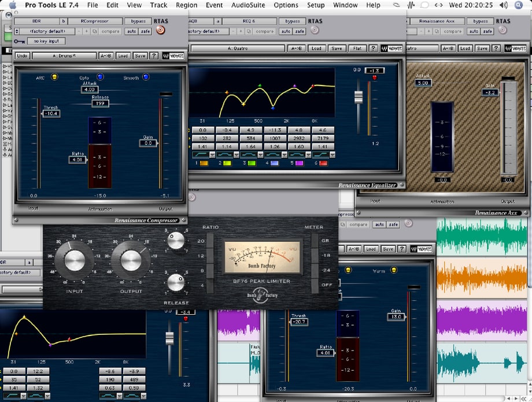Open help '?' in Renaissance Axx toolbar
532x402 pixels.
496,49
